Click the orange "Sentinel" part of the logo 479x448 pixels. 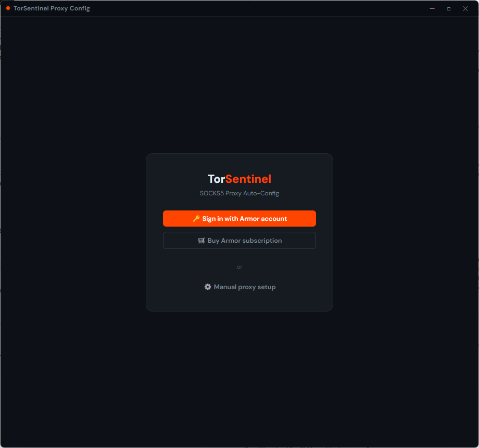[249, 179]
